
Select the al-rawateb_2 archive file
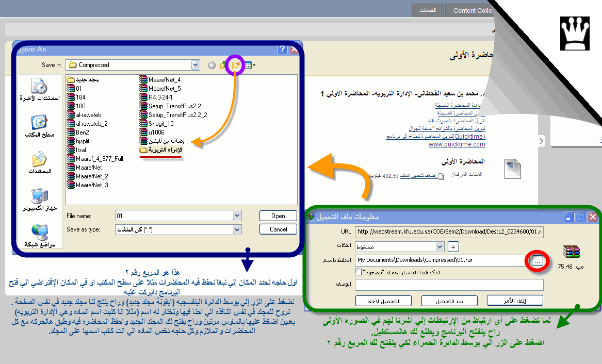click(x=87, y=124)
